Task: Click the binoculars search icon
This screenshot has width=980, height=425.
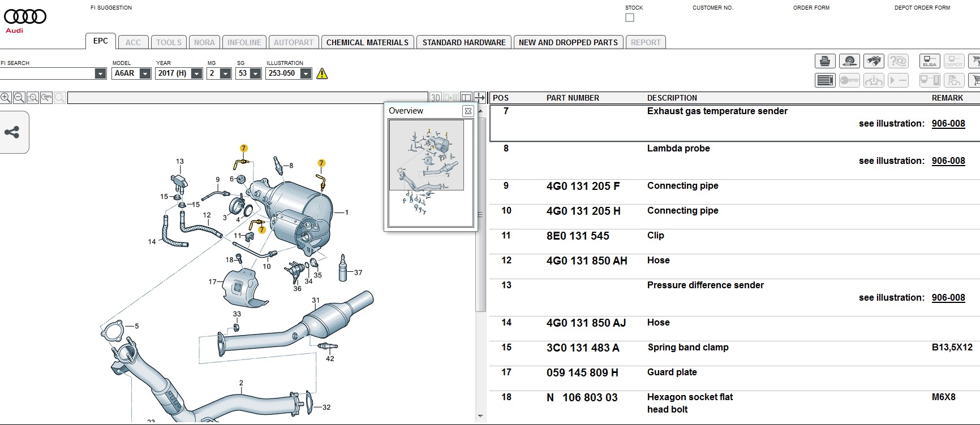Action: tap(874, 61)
